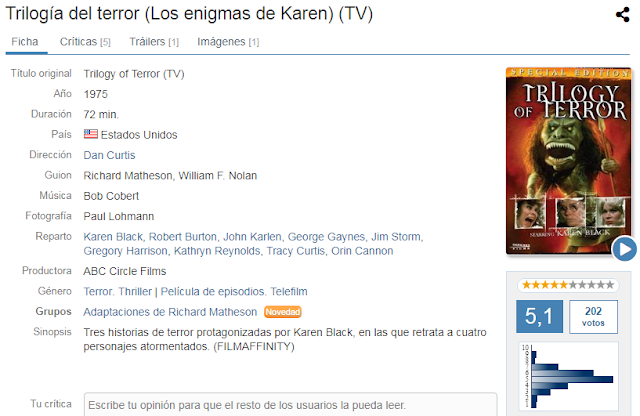The height and width of the screenshot is (416, 640).
Task: Open the Trilogy of Terror poster image
Action: (568, 161)
